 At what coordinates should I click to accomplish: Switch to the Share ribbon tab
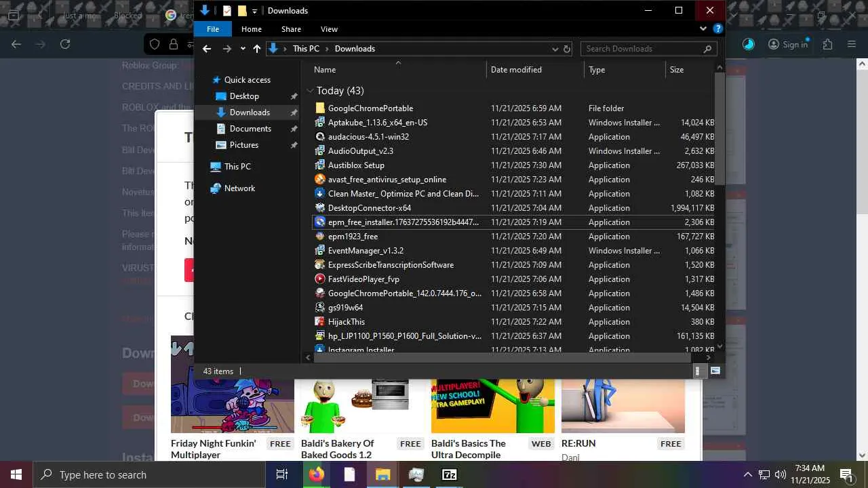click(x=292, y=29)
